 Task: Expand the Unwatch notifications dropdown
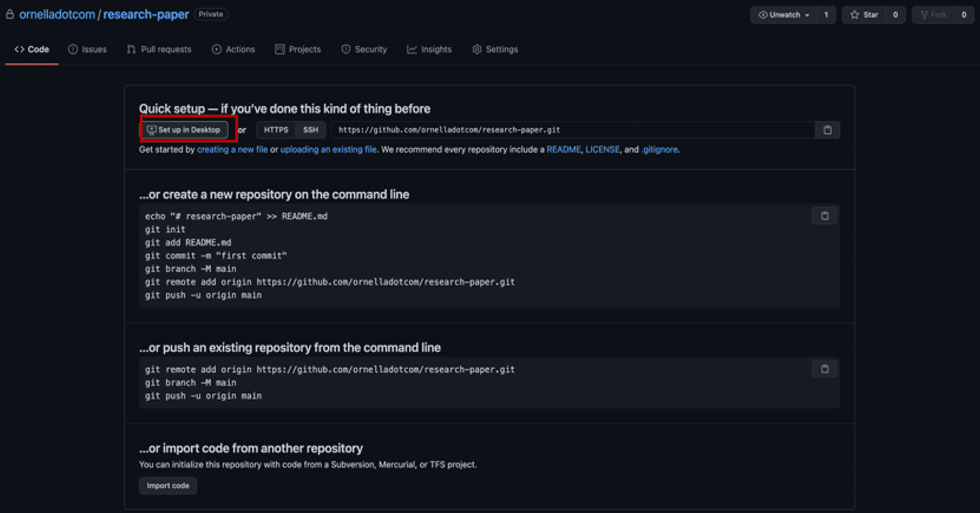[784, 14]
